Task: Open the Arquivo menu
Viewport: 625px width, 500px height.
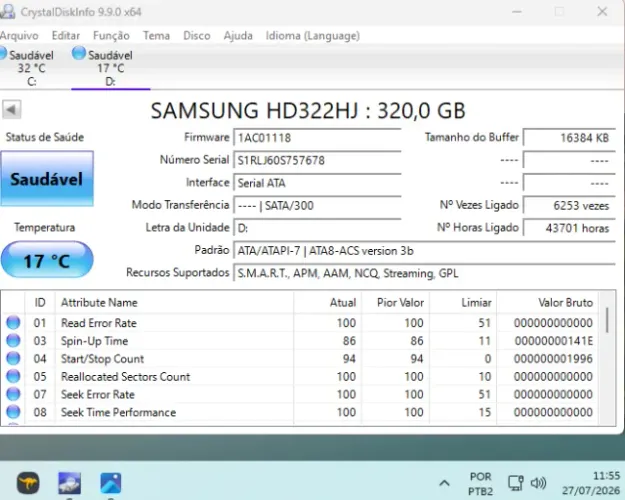Action: click(x=19, y=36)
